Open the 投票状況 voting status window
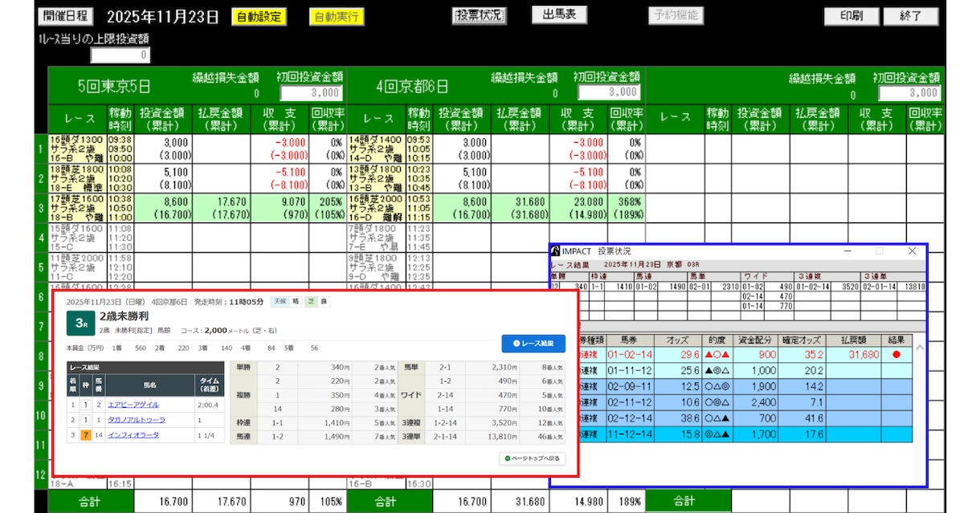Viewport: 980px width, 513px height. click(480, 15)
